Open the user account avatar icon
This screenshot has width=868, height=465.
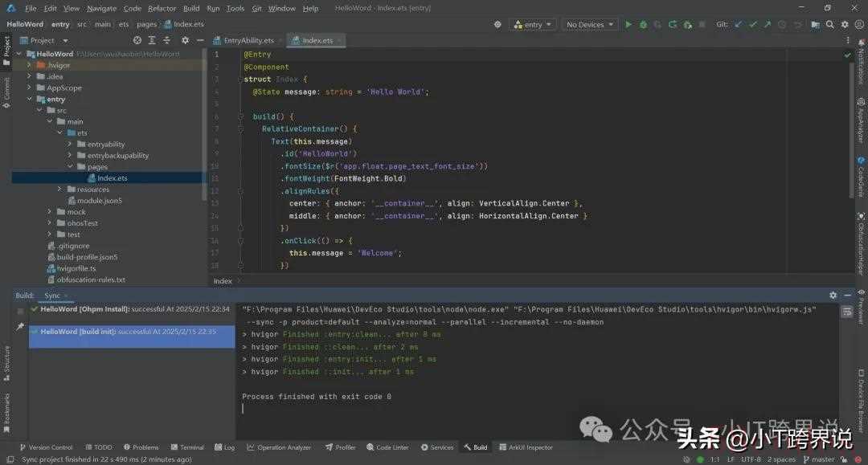(859, 24)
